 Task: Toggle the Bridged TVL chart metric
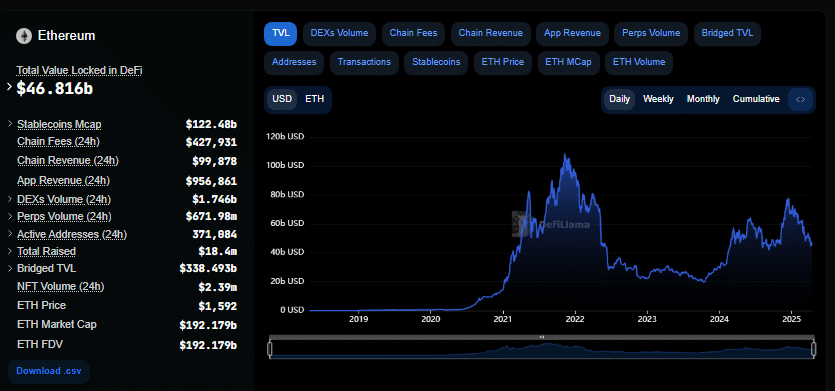tap(727, 34)
